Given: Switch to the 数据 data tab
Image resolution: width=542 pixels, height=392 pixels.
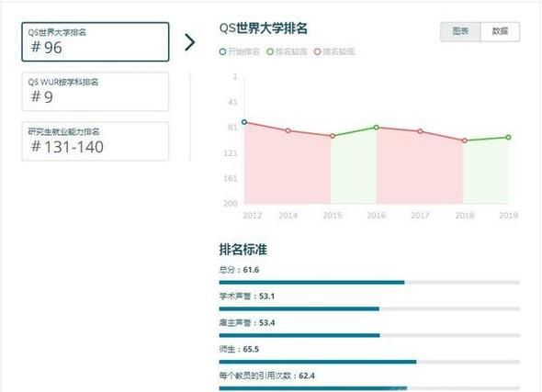Looking at the screenshot, I should tap(500, 32).
